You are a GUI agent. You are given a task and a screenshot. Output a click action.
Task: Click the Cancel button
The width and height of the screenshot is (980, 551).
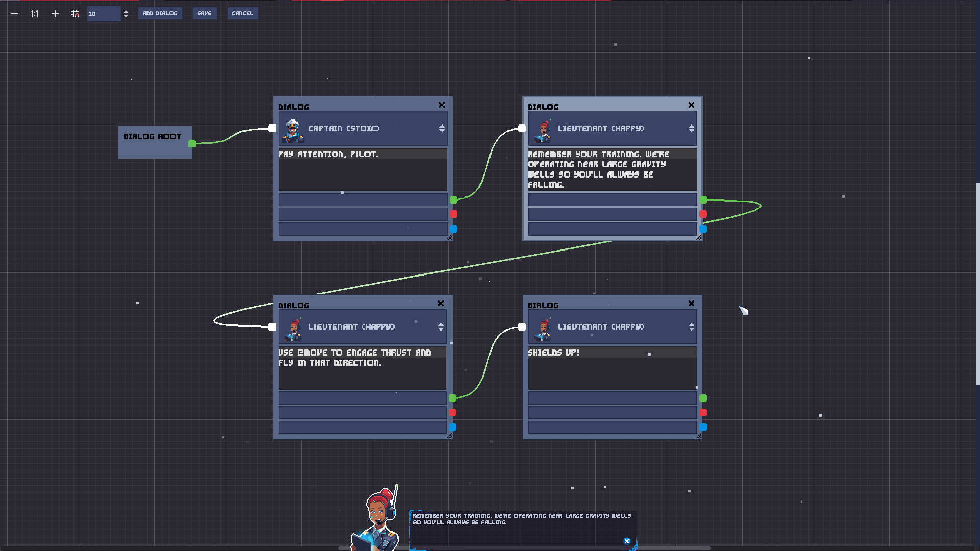pyautogui.click(x=242, y=13)
